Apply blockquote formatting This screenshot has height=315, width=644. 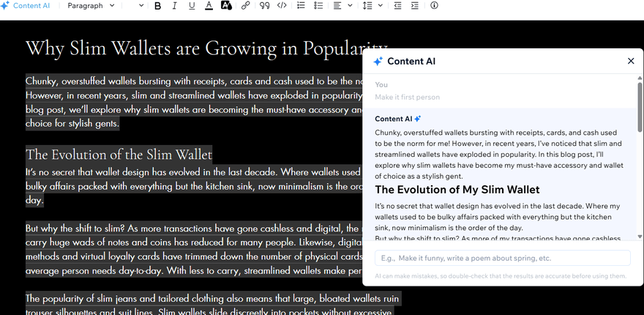pyautogui.click(x=264, y=6)
